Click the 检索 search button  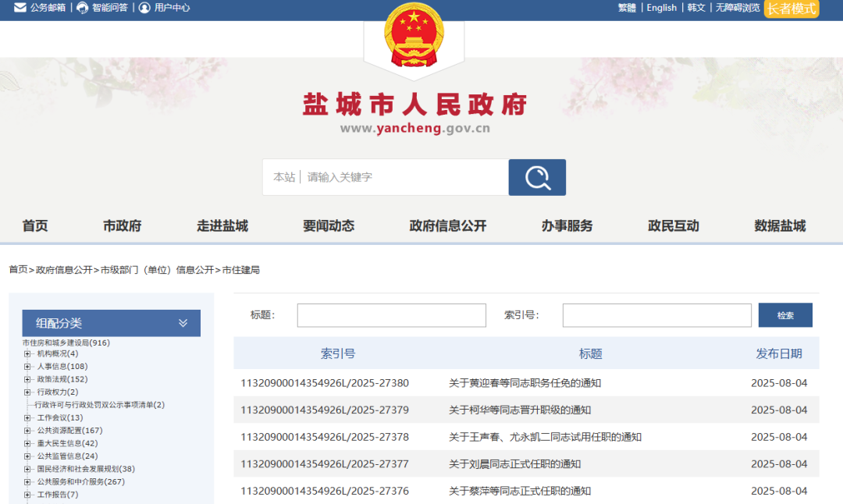tap(785, 315)
